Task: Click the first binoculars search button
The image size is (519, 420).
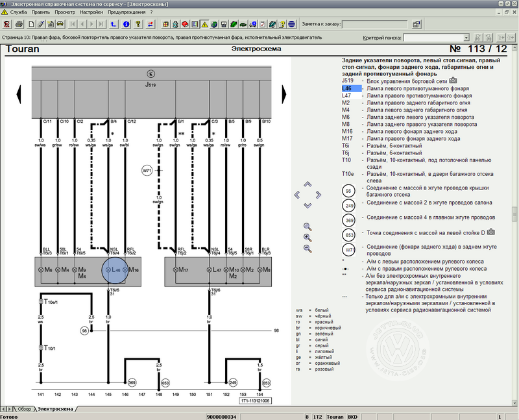Action: tap(478, 38)
